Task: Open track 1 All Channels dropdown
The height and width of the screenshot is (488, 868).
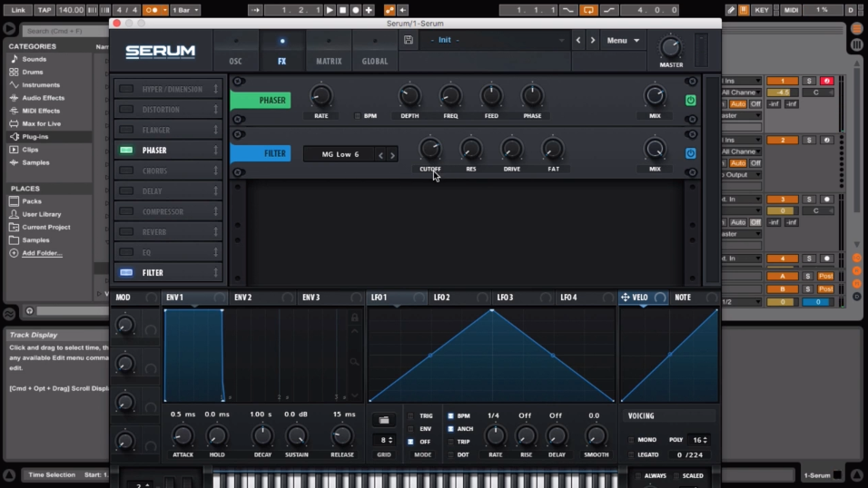Action: [742, 93]
